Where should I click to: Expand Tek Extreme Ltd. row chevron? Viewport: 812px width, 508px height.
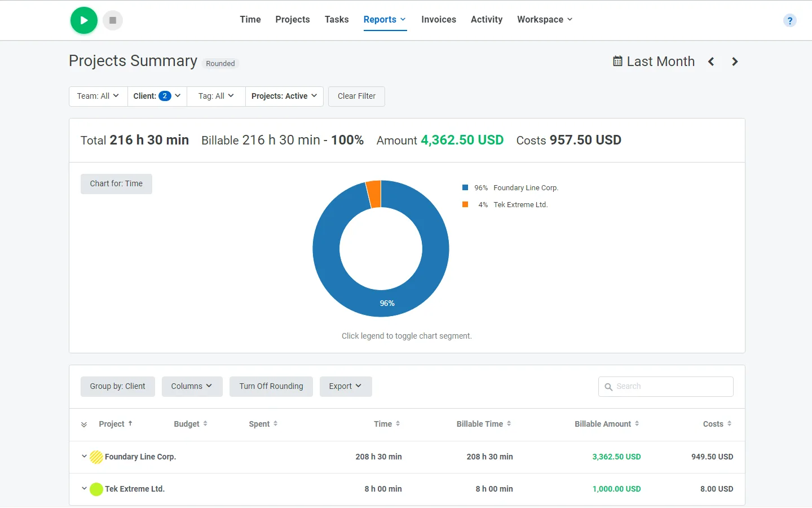pos(84,489)
